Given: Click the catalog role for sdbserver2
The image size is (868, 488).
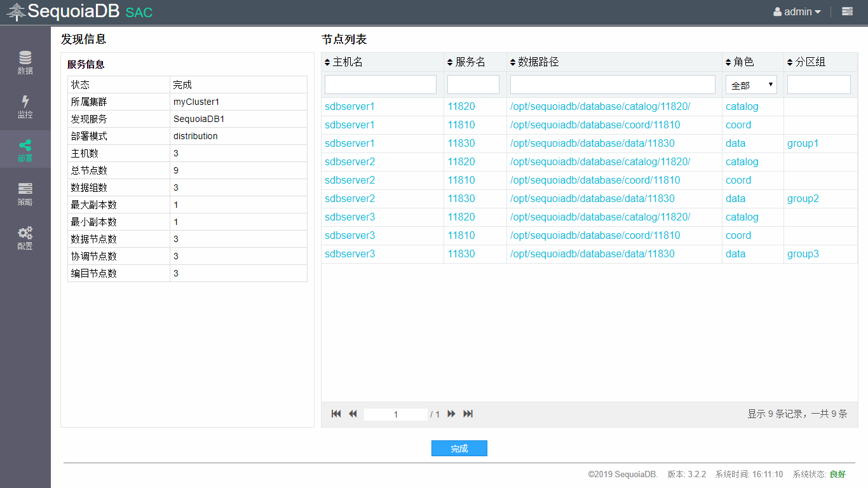Looking at the screenshot, I should point(742,162).
